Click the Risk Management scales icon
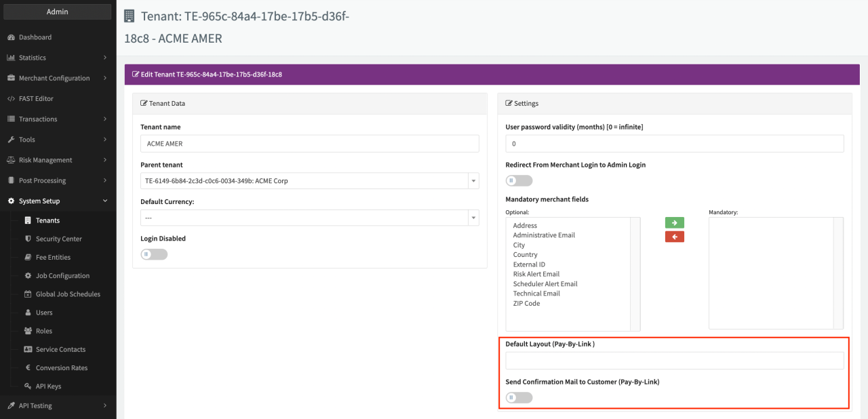Viewport: 868px width, 419px height. [x=12, y=160]
